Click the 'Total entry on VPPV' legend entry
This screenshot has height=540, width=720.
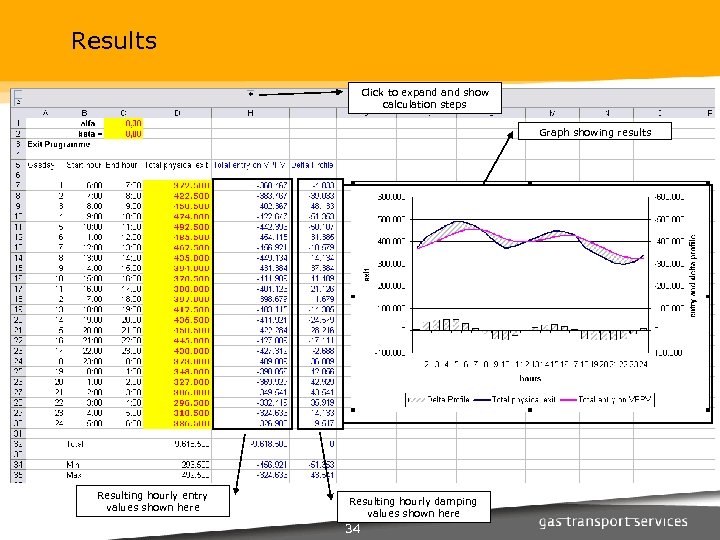coord(606,399)
